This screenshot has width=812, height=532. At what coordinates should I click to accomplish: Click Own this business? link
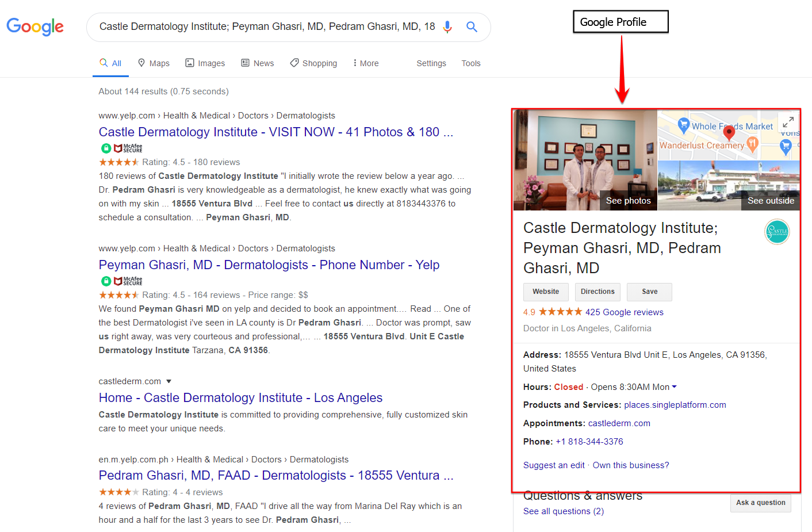(x=631, y=465)
